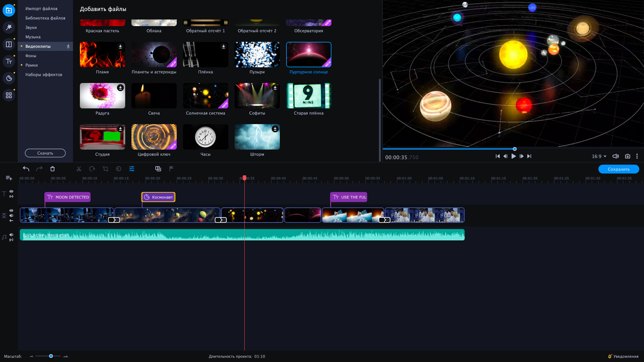Open the 16:9 aspect ratio dropdown
Image resolution: width=644 pixels, height=362 pixels.
click(599, 156)
